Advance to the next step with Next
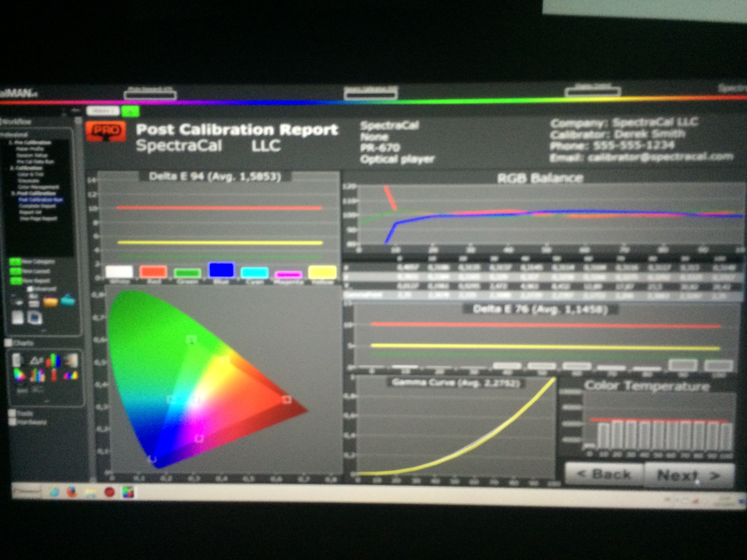747x560 pixels. (x=689, y=475)
